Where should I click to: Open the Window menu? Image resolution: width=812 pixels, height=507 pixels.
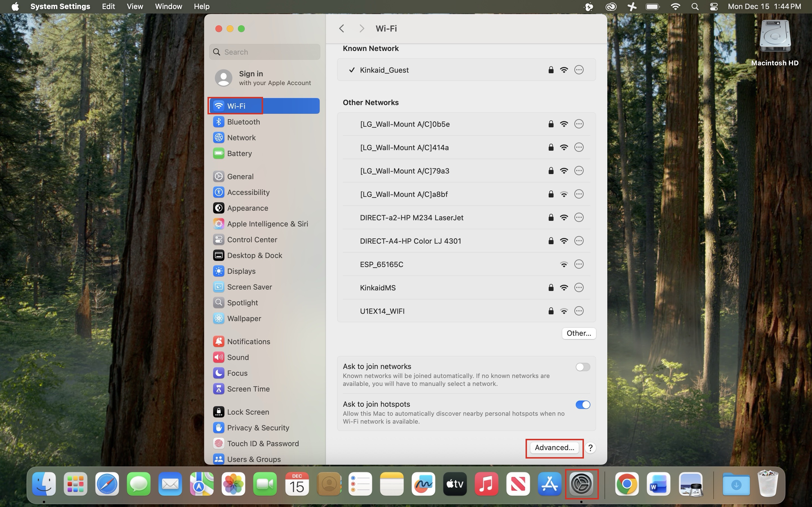pyautogui.click(x=168, y=6)
